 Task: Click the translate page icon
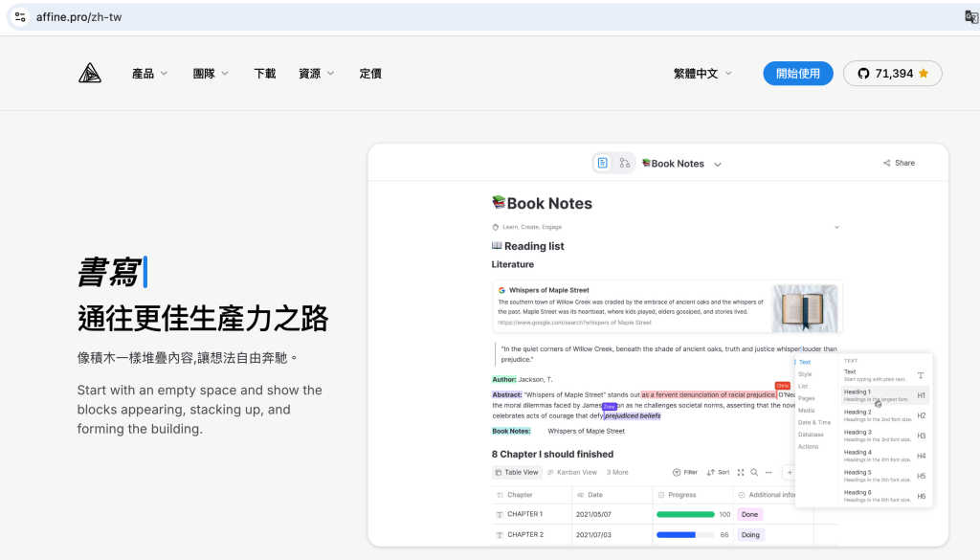tap(970, 17)
